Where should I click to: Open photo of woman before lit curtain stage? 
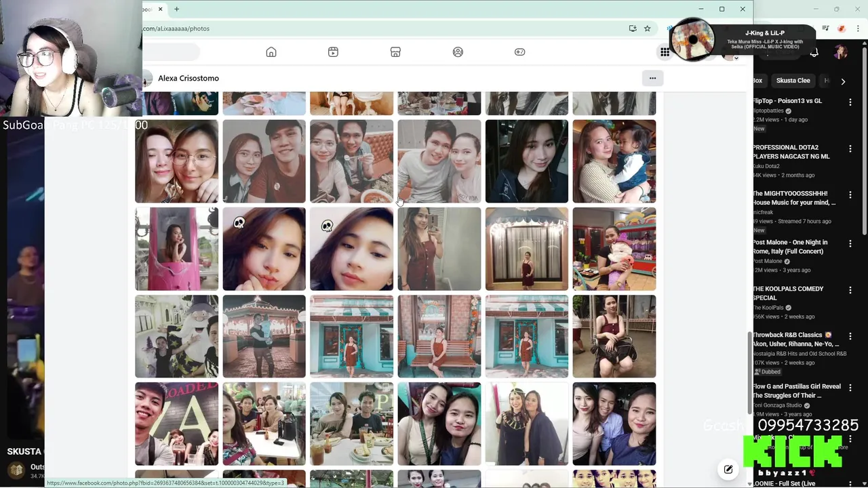(x=526, y=249)
